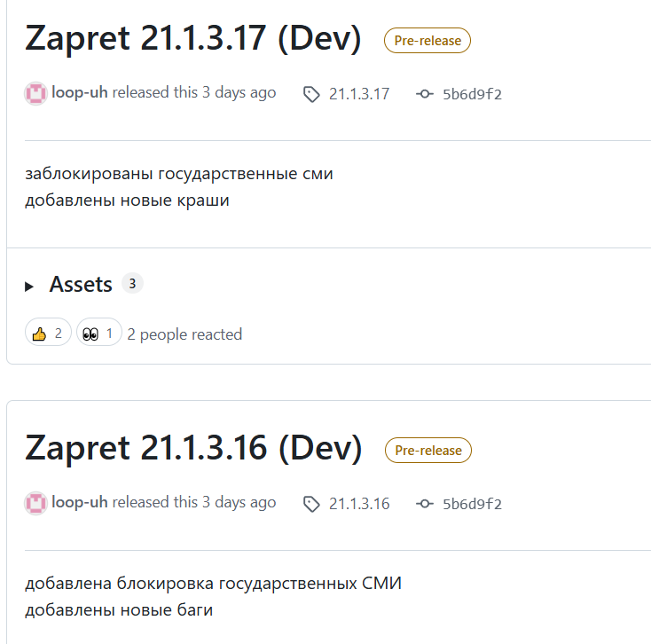The image size is (651, 644).
Task: Click commit icon on 21.1.3.17 release
Action: [x=425, y=94]
